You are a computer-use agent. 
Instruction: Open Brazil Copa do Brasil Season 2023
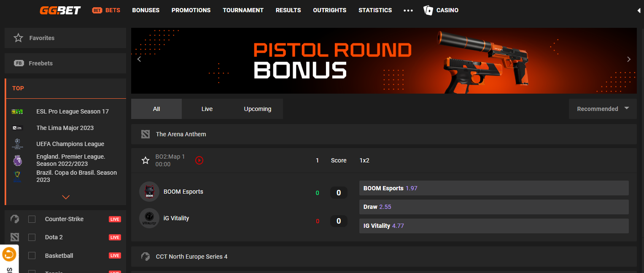click(x=77, y=176)
